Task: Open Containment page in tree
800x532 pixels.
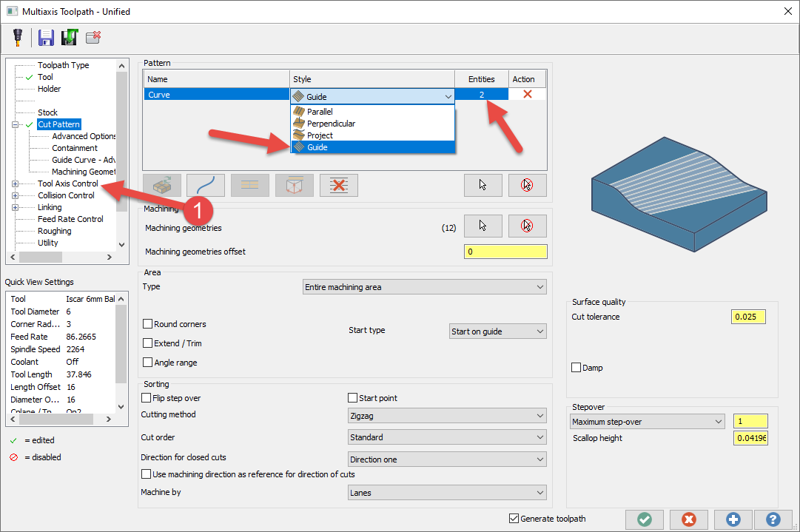Action: [x=75, y=148]
